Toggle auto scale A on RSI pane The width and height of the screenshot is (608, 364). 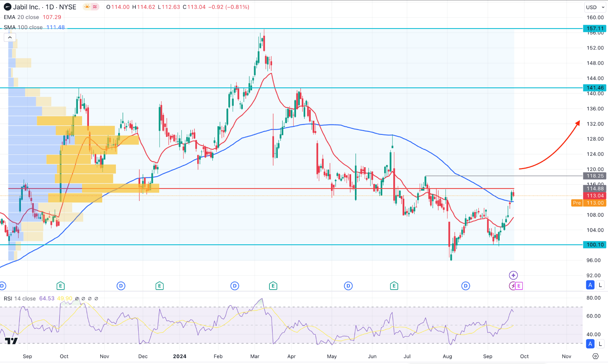590,344
